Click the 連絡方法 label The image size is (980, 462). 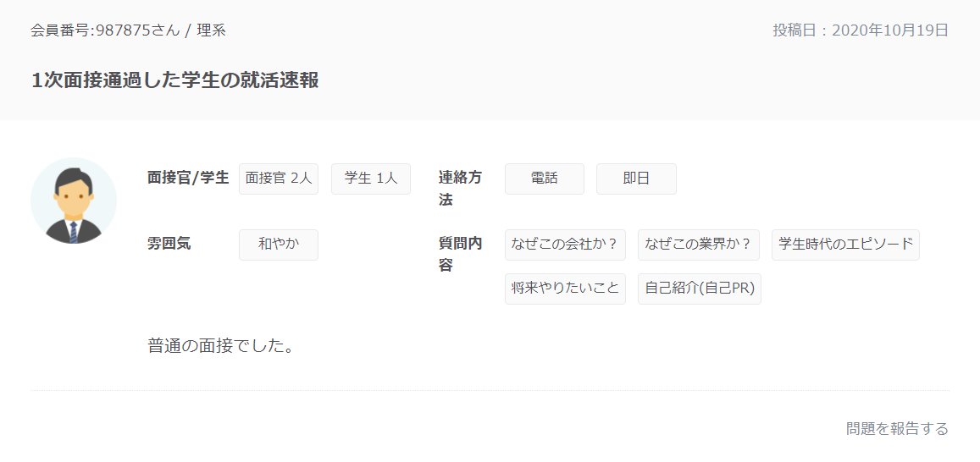(x=460, y=190)
